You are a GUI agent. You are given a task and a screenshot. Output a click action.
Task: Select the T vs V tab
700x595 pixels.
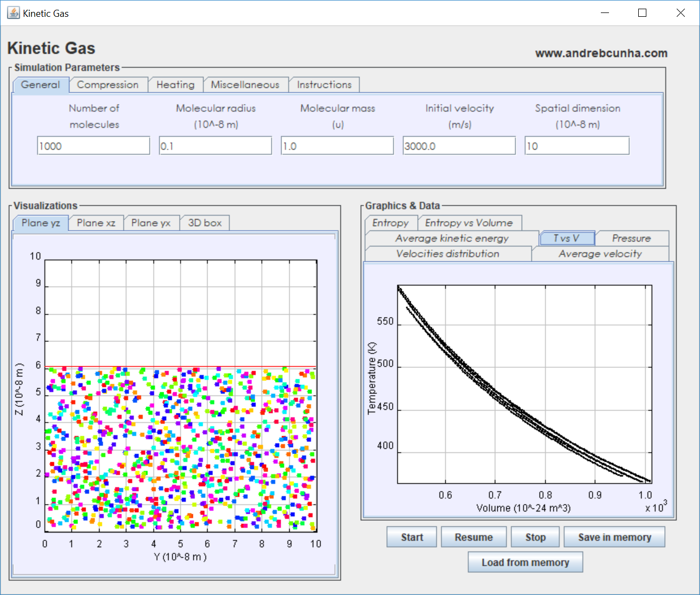(567, 238)
